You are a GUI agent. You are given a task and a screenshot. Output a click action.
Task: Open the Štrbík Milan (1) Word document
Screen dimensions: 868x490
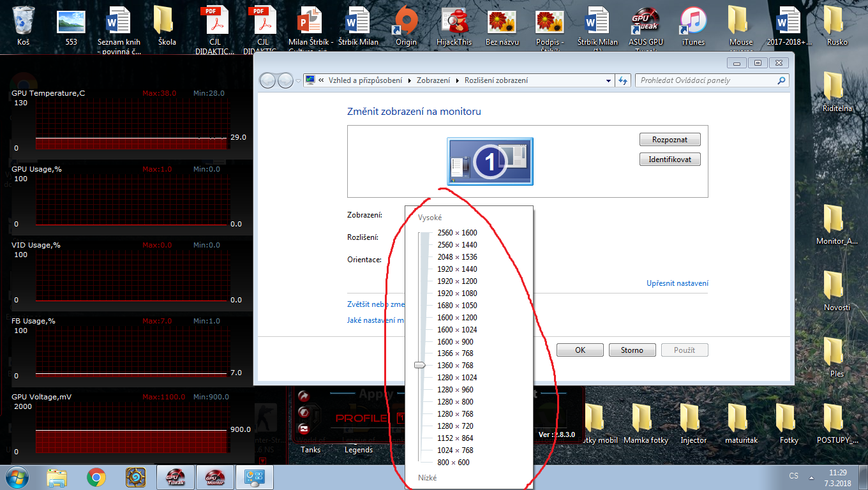click(x=597, y=28)
